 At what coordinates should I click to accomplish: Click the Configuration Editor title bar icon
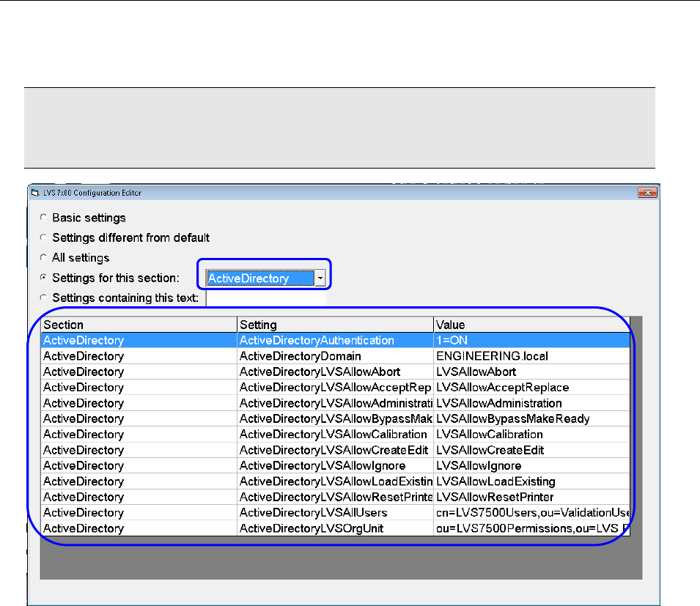tap(35, 193)
